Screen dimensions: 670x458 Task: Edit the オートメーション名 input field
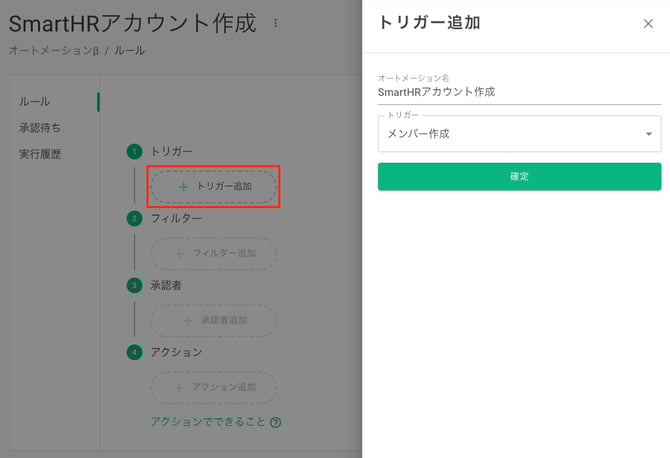click(x=519, y=92)
